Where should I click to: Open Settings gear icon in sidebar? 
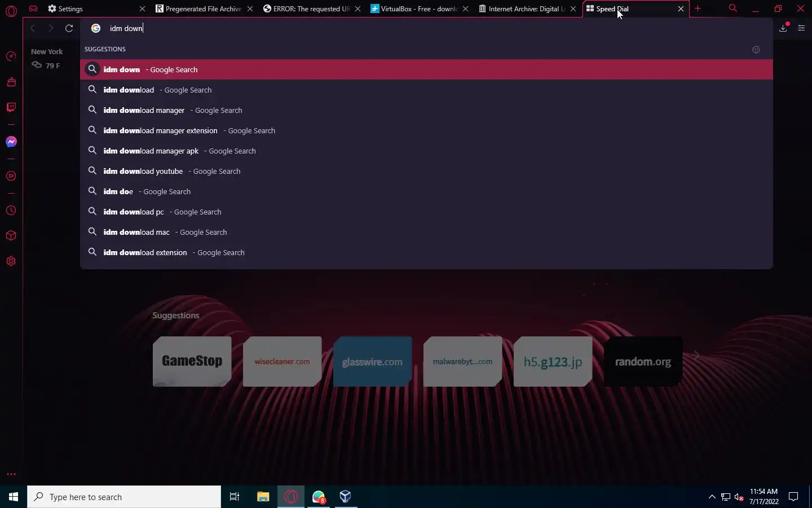[x=11, y=261]
